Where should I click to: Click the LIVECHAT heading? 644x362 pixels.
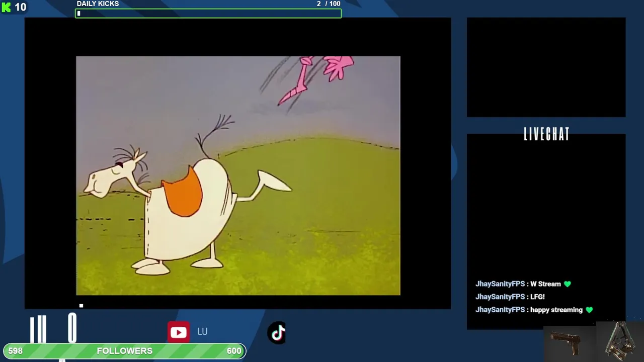click(x=546, y=134)
